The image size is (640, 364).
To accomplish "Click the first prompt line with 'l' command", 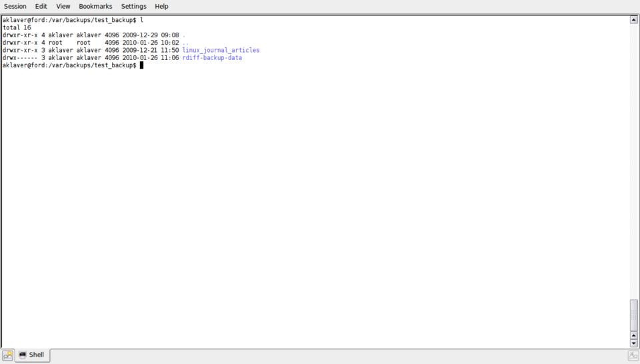I will coord(73,20).
